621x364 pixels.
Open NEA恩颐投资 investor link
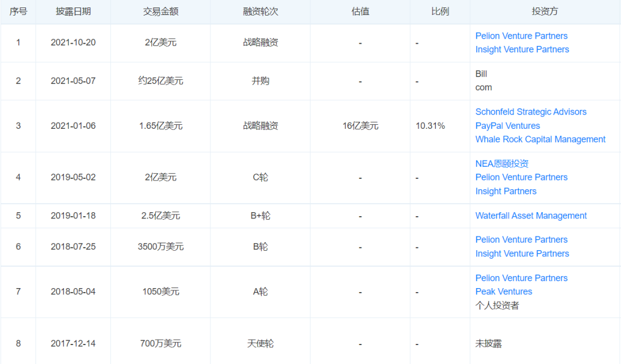(x=502, y=163)
